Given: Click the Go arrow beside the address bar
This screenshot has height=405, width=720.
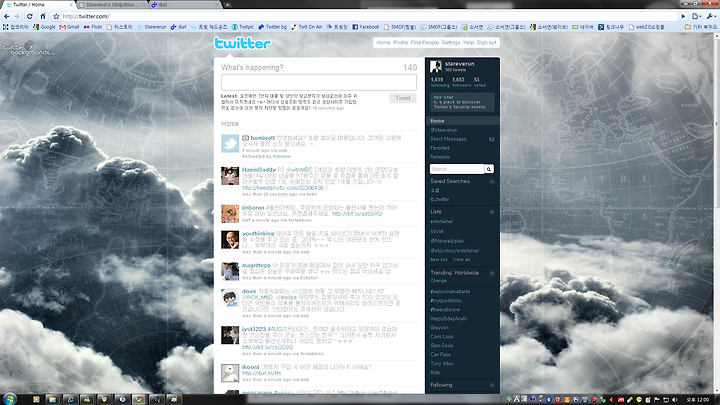Looking at the screenshot, I should click(x=683, y=16).
